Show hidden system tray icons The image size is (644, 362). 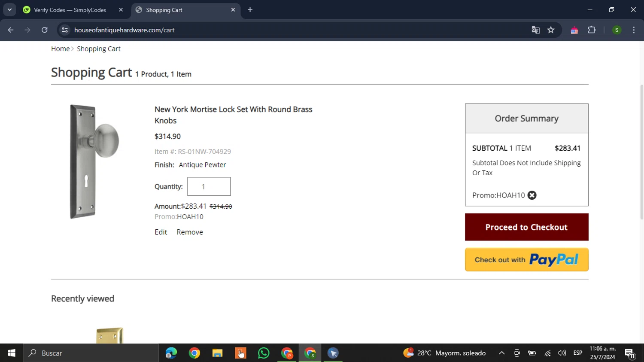(x=501, y=353)
